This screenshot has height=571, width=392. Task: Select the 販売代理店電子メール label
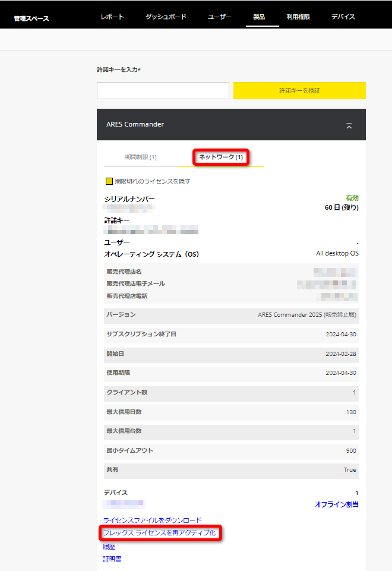click(x=135, y=283)
